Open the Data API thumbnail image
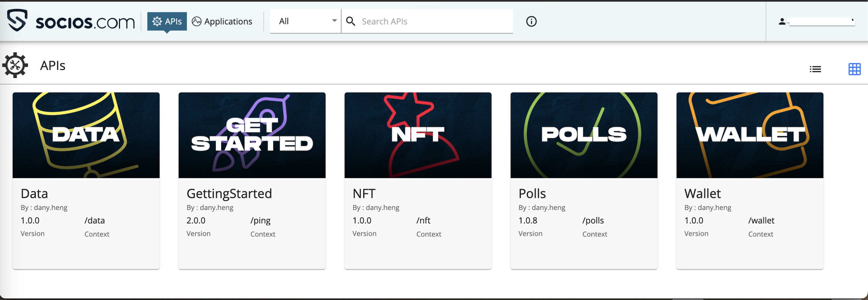868x300 pixels. pyautogui.click(x=86, y=135)
